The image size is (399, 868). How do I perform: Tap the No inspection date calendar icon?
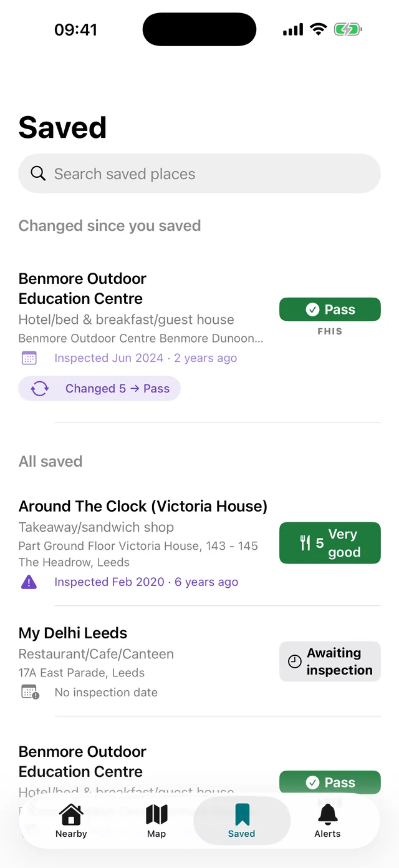(x=30, y=692)
